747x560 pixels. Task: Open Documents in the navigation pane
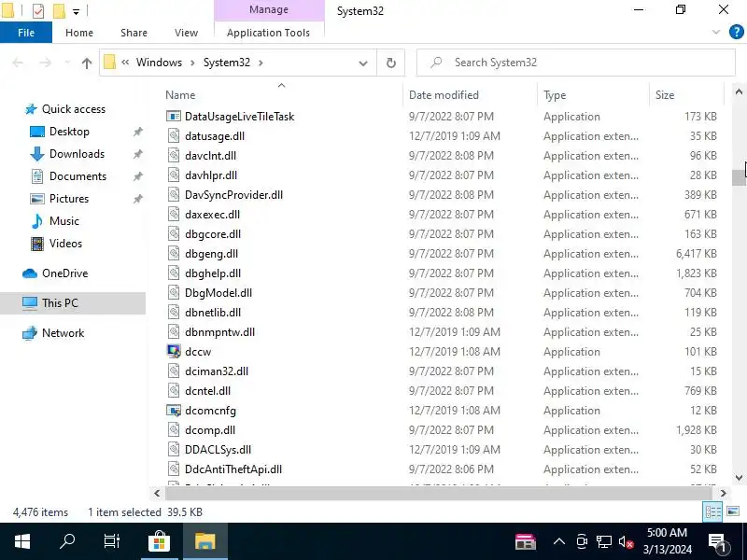coord(78,176)
